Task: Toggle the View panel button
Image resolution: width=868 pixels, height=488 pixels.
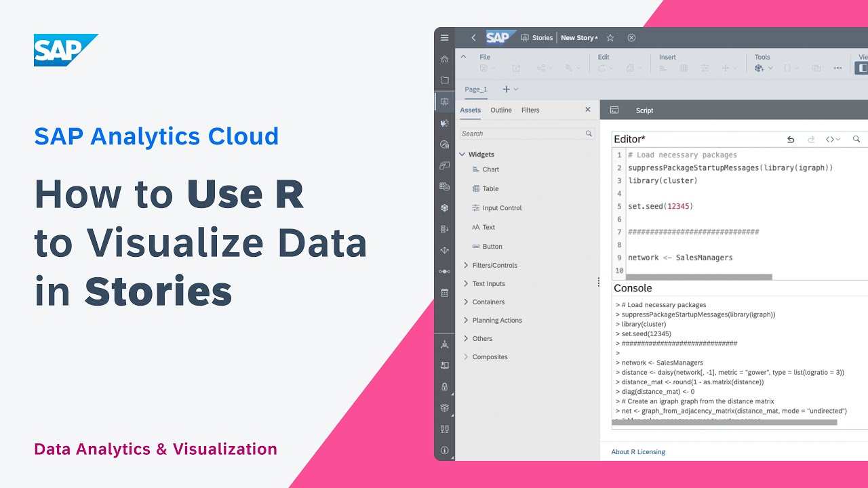Action: click(863, 68)
